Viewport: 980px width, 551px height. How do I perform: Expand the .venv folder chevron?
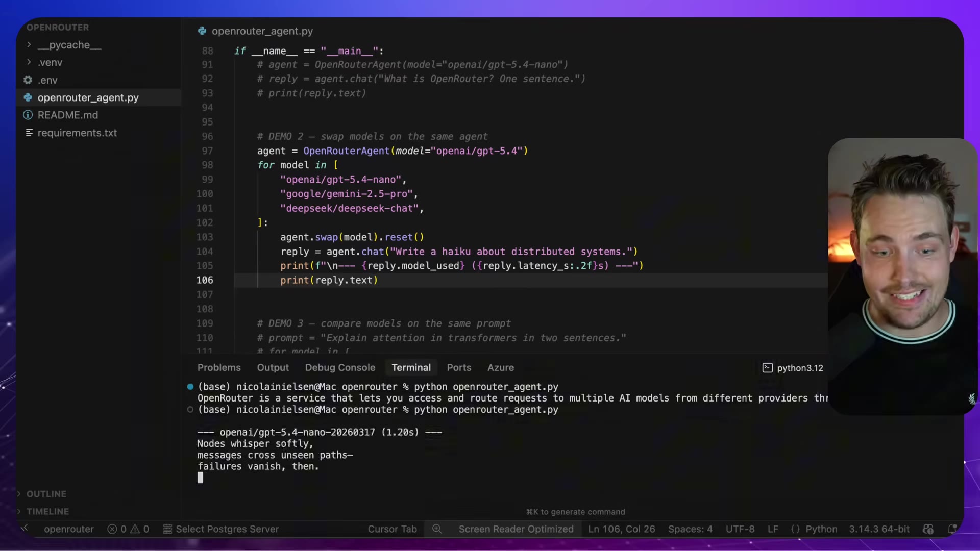29,62
